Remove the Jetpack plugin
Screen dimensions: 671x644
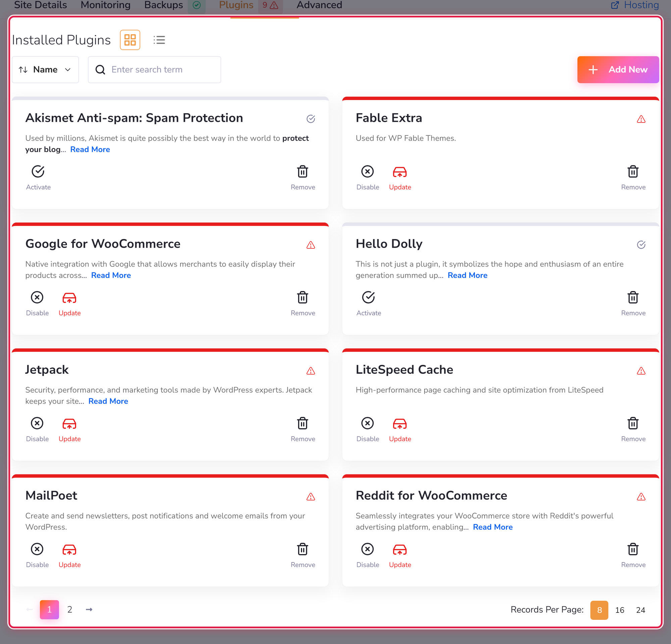(303, 429)
